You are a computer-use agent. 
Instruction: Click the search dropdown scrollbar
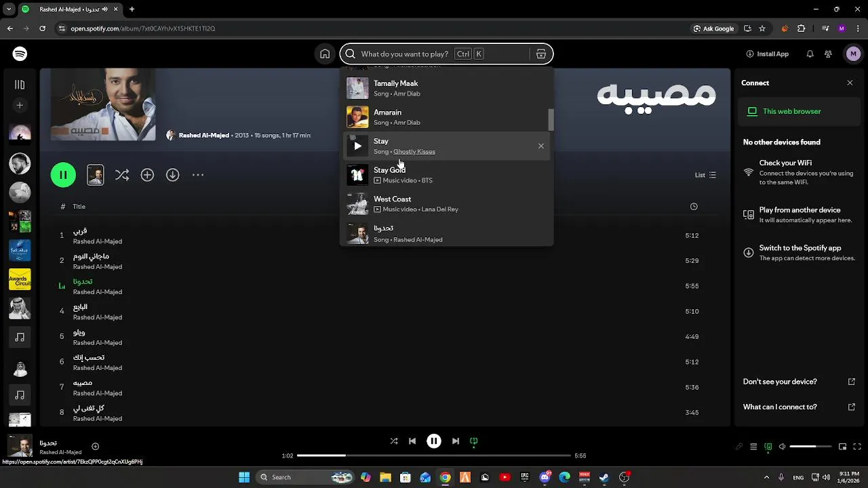coord(551,120)
